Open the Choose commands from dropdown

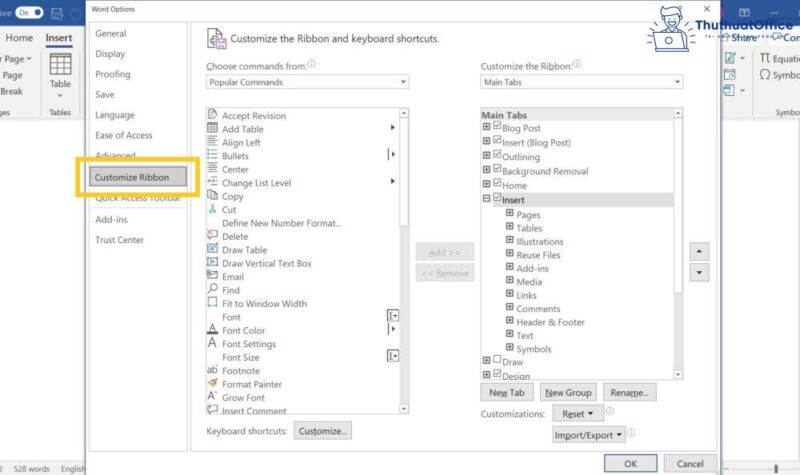(x=307, y=82)
